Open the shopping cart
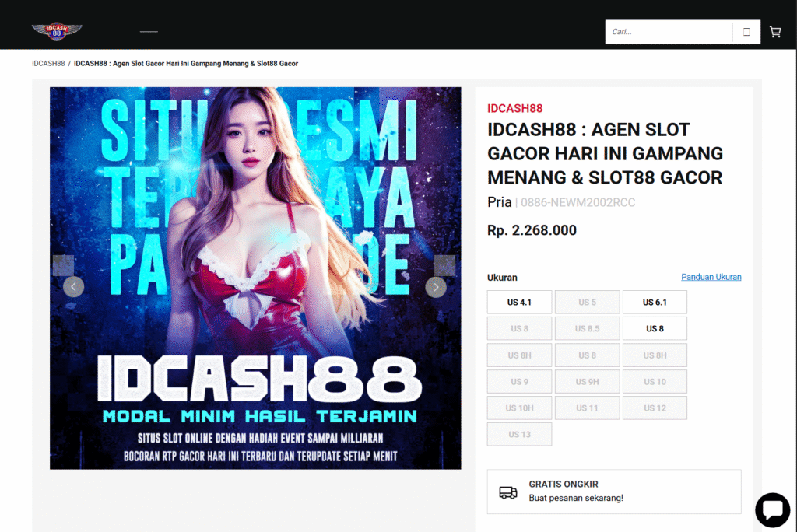Image resolution: width=797 pixels, height=532 pixels. click(775, 32)
